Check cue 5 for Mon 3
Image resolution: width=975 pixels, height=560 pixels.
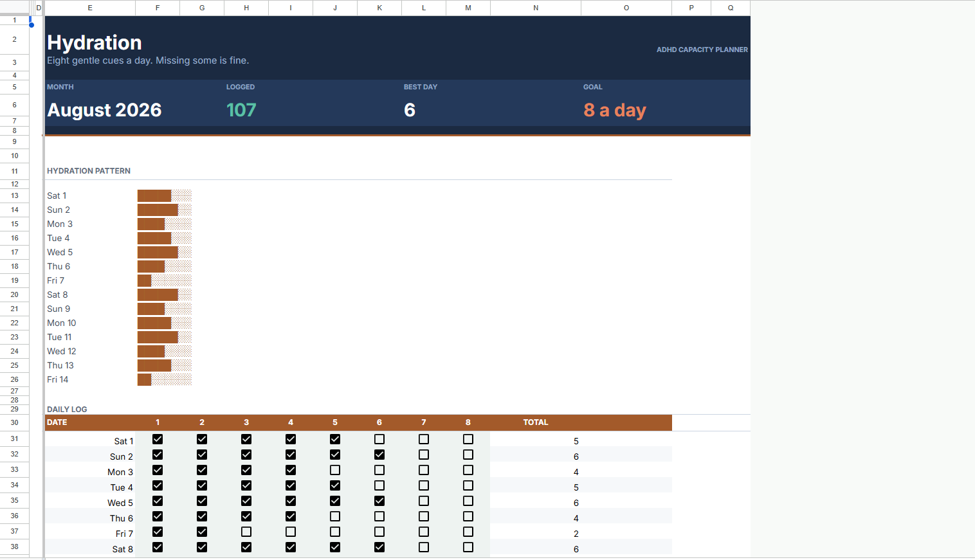(335, 470)
